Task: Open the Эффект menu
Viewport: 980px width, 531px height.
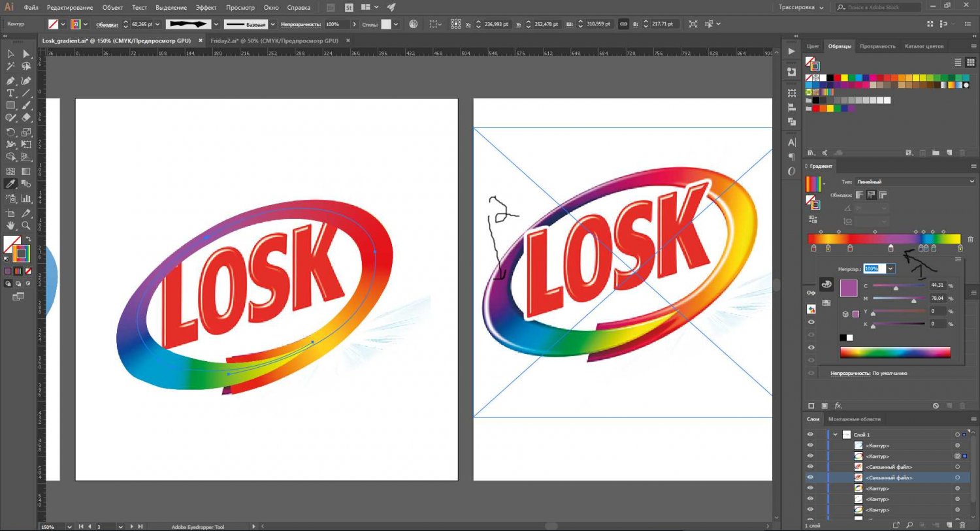Action: coord(206,7)
